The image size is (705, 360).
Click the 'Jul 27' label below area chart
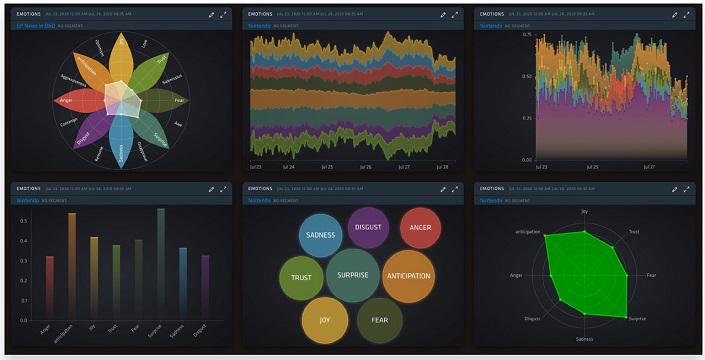tap(649, 167)
